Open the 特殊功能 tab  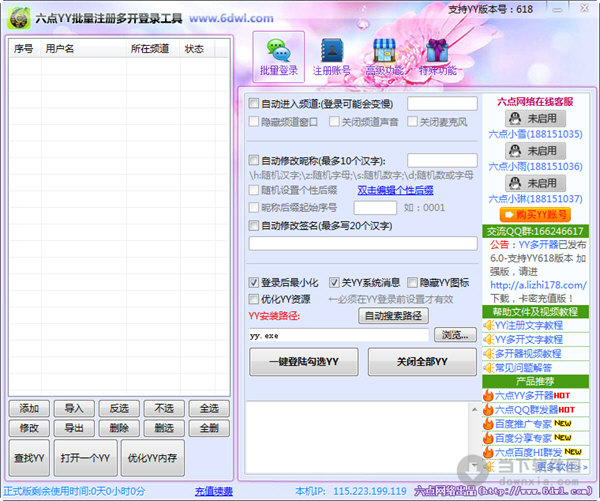click(438, 57)
